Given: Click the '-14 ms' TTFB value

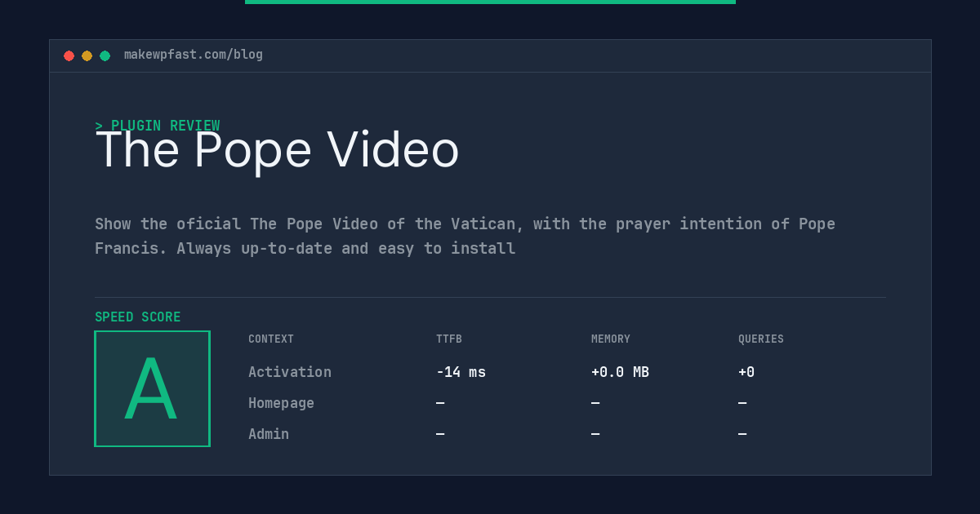Looking at the screenshot, I should click(x=461, y=372).
